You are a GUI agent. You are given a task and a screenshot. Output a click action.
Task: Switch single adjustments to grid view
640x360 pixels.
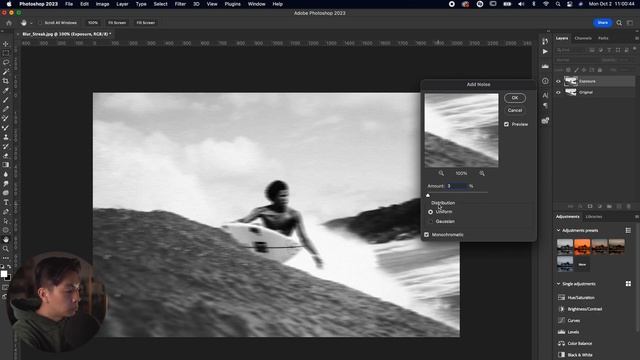pyautogui.click(x=628, y=284)
